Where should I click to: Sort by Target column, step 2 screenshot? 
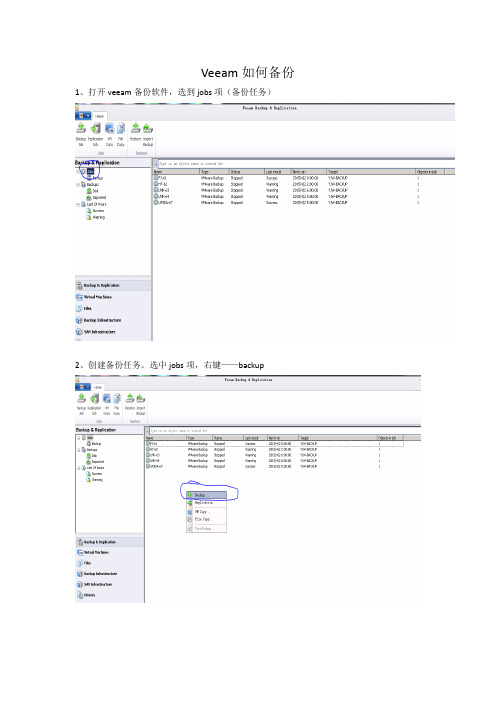click(338, 438)
